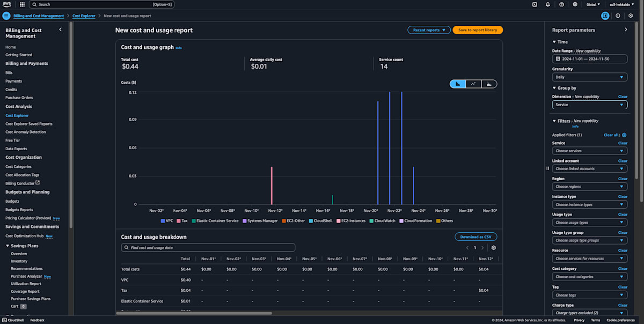Open the notifications bell
The width and height of the screenshot is (644, 324).
coord(548,4)
